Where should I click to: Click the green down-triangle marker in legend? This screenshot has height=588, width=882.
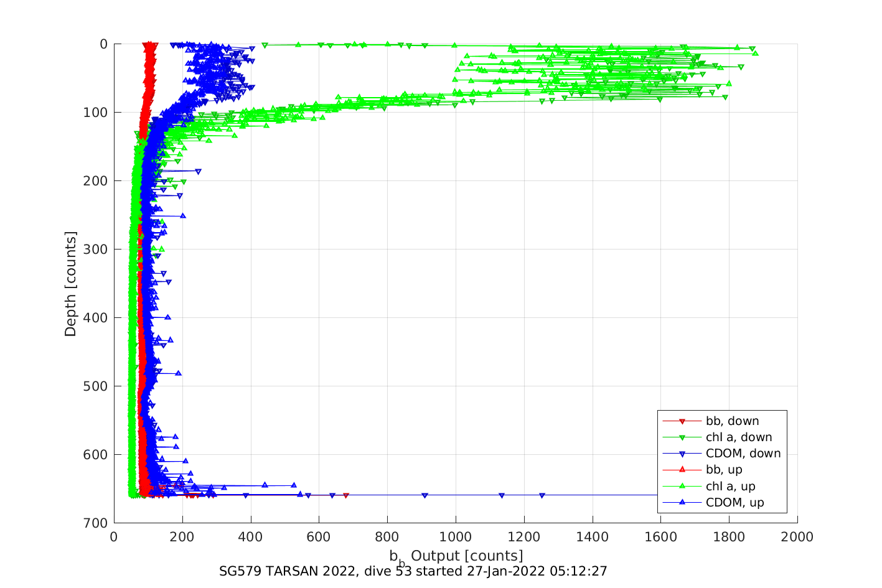coord(682,438)
